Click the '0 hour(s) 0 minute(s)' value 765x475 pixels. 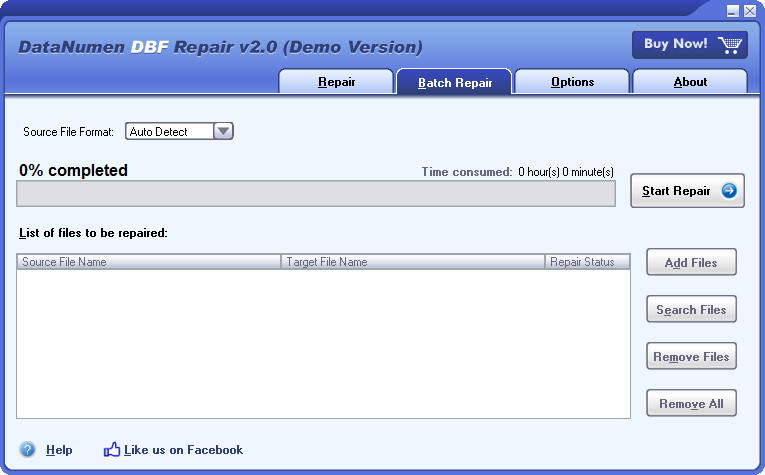[566, 172]
